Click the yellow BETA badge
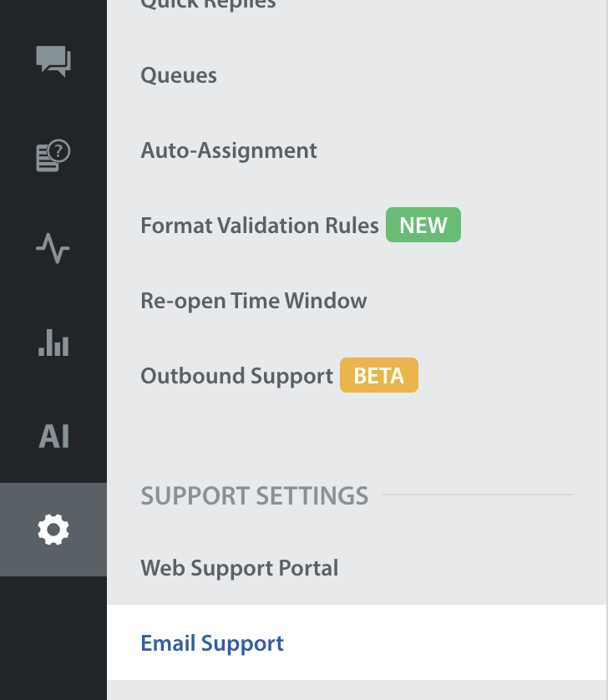Viewport: 608px width, 700px height. [378, 376]
